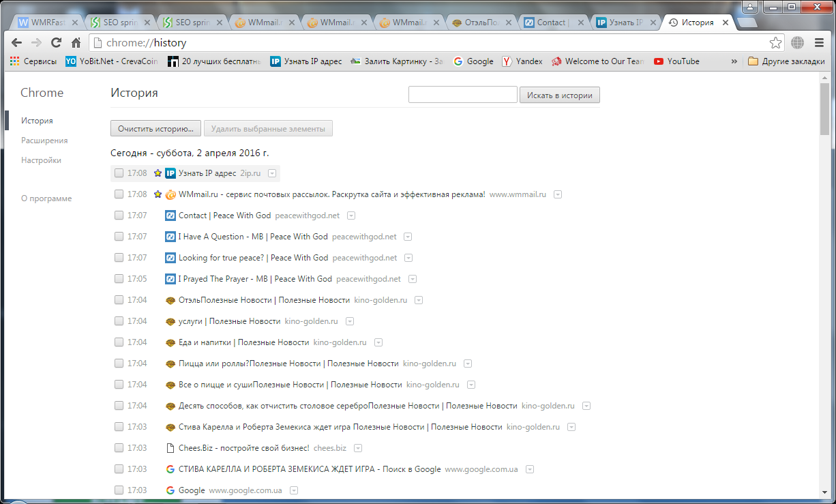The width and height of the screenshot is (836, 504).
Task: Open the YouTube bookmark
Action: pos(676,61)
